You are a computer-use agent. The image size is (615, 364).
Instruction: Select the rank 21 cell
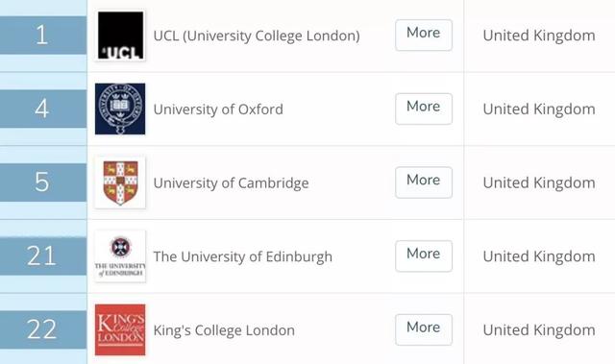click(x=43, y=256)
